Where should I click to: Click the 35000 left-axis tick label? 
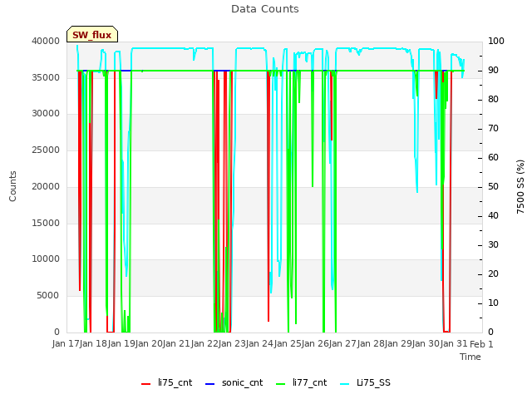tap(46, 77)
